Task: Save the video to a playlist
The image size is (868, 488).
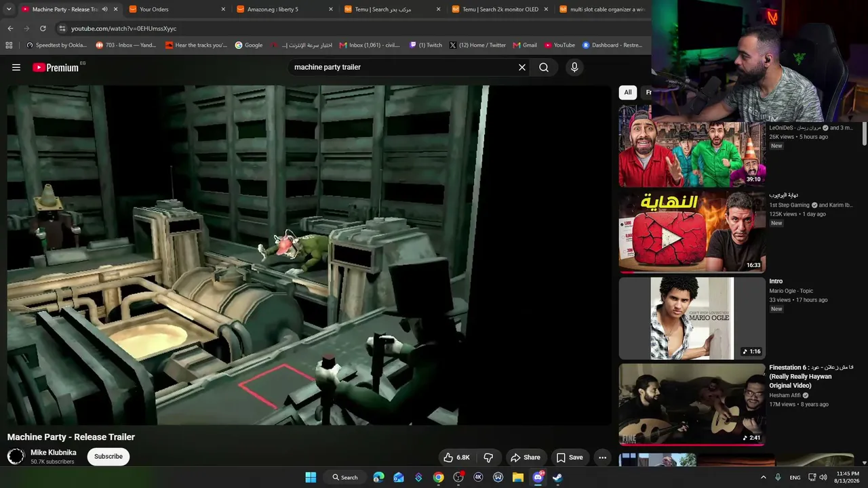Action: 570,457
